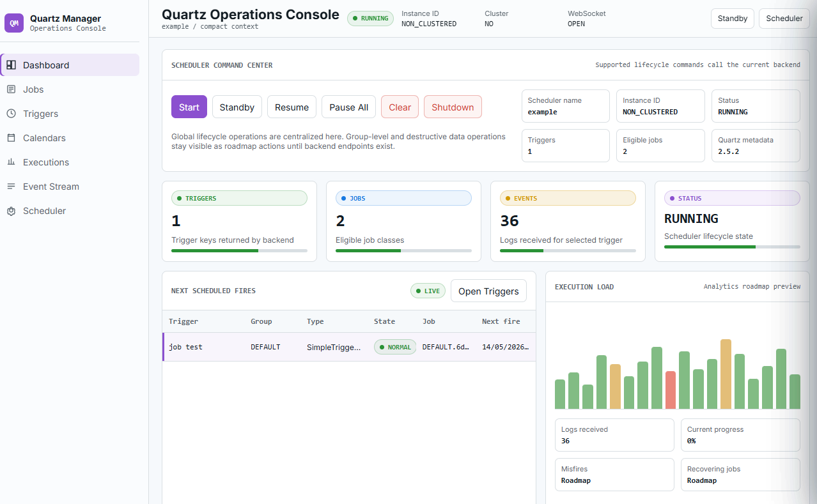
Task: Go to the Jobs page
Action: [x=70, y=89]
